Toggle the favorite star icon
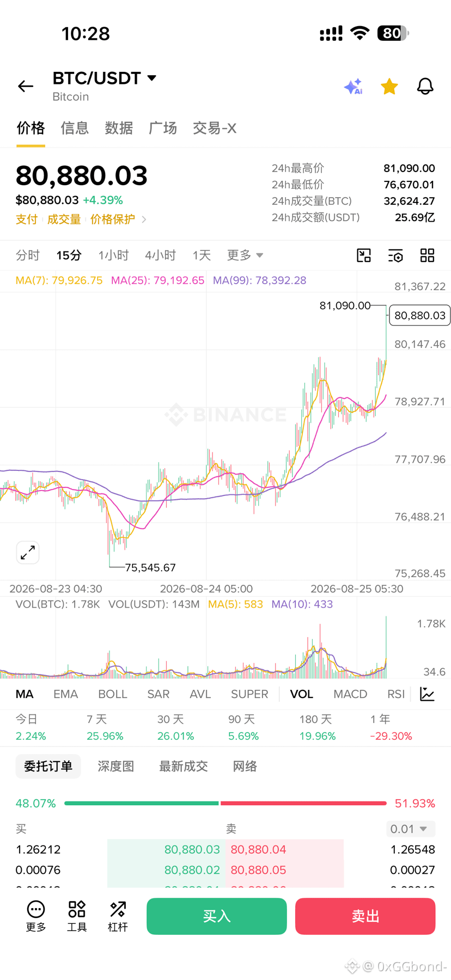This screenshot has height=980, width=451. pyautogui.click(x=389, y=86)
